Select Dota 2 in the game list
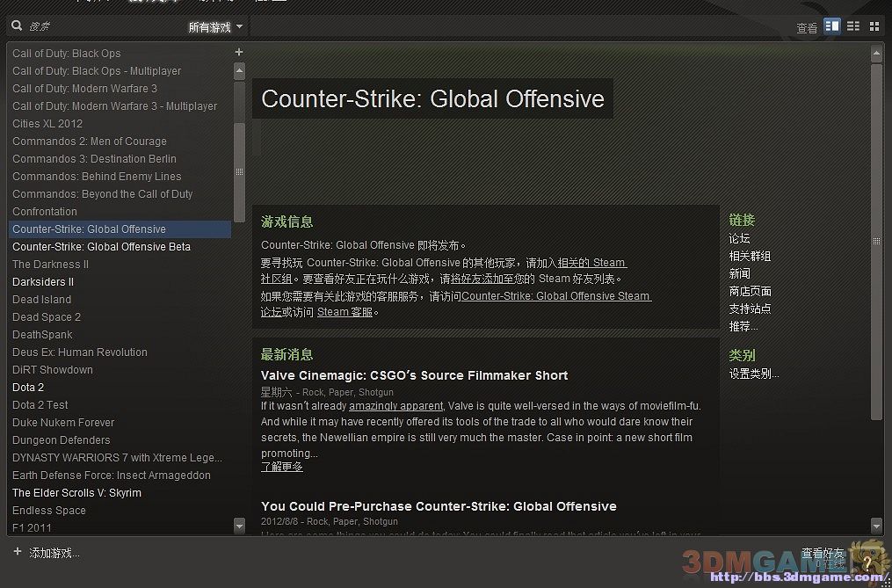The image size is (892, 588). pos(28,388)
